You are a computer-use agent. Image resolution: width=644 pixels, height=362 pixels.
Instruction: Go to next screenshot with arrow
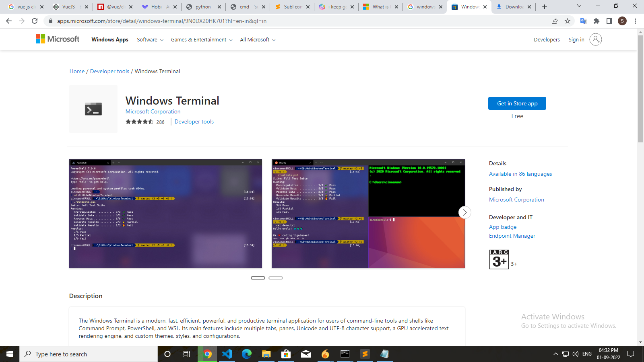(464, 212)
